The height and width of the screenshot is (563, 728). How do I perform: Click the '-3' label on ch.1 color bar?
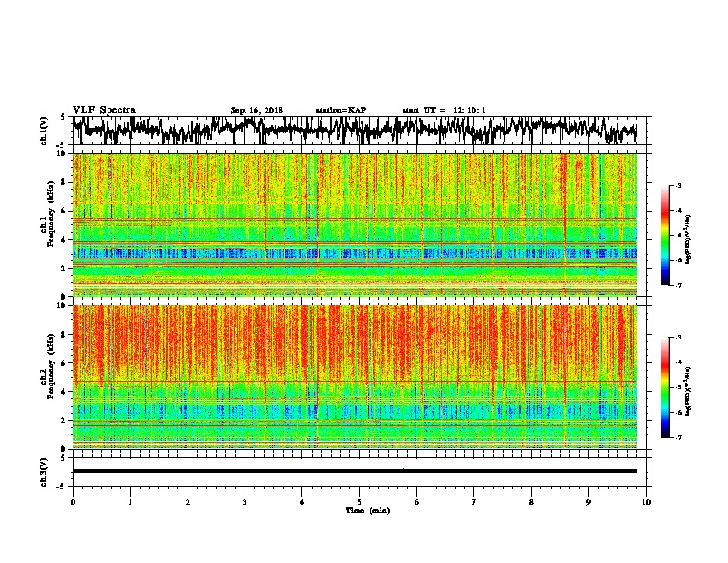(x=677, y=185)
